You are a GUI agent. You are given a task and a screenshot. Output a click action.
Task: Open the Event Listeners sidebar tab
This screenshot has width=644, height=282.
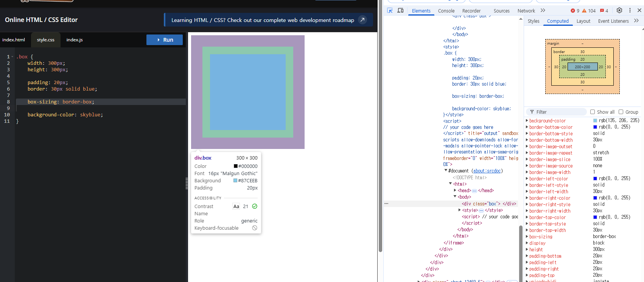point(613,21)
